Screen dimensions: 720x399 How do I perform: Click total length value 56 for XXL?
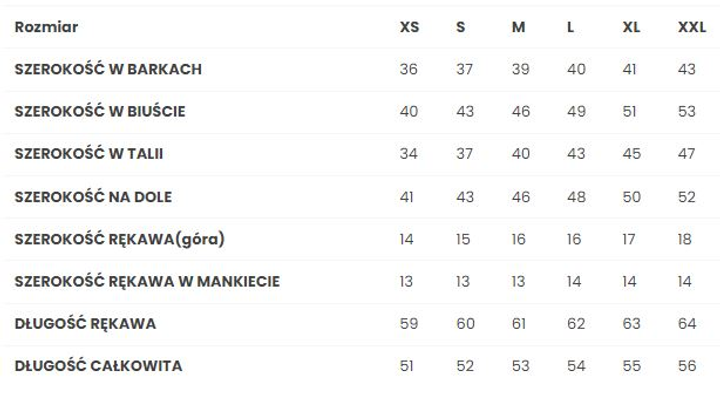[687, 366]
